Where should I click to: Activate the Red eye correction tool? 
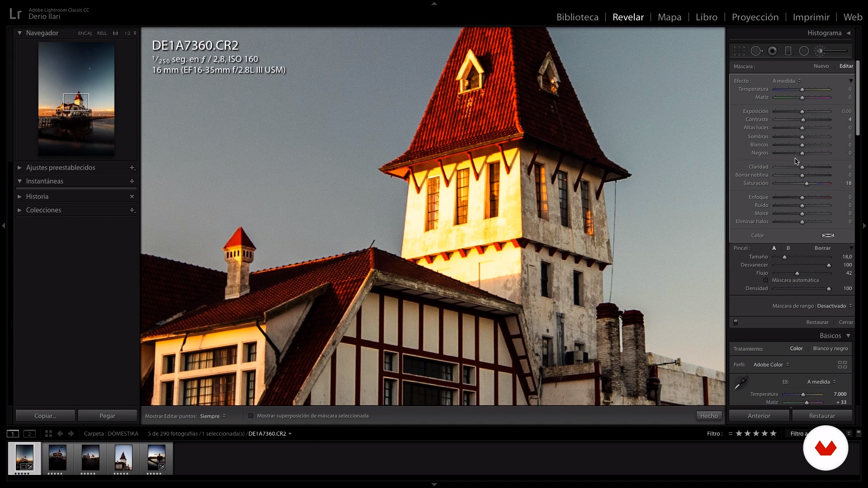point(772,51)
